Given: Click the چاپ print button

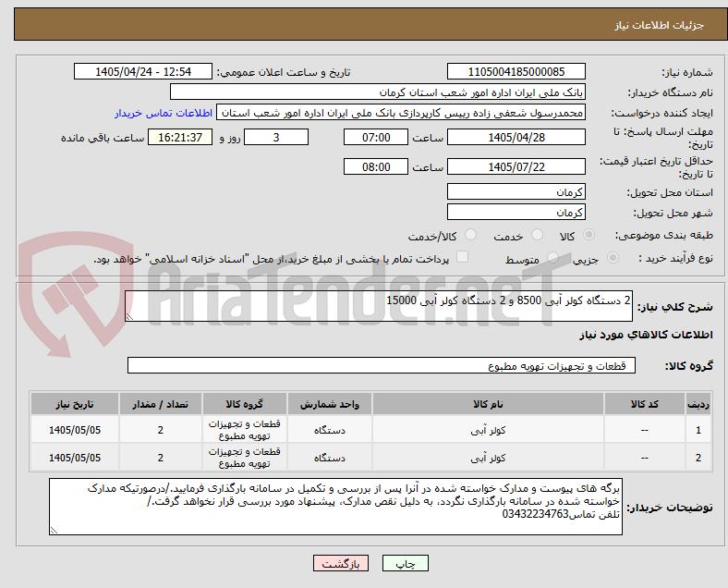Looking at the screenshot, I should pos(406,563).
